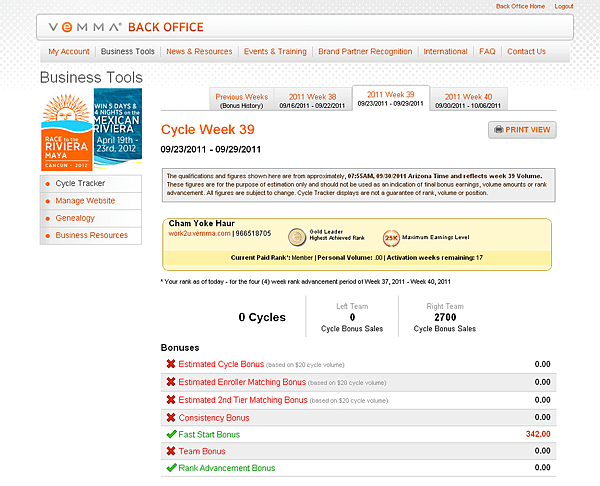Viewport: 600px width, 486px height.
Task: Click the Left Team 0 value
Action: [352, 317]
